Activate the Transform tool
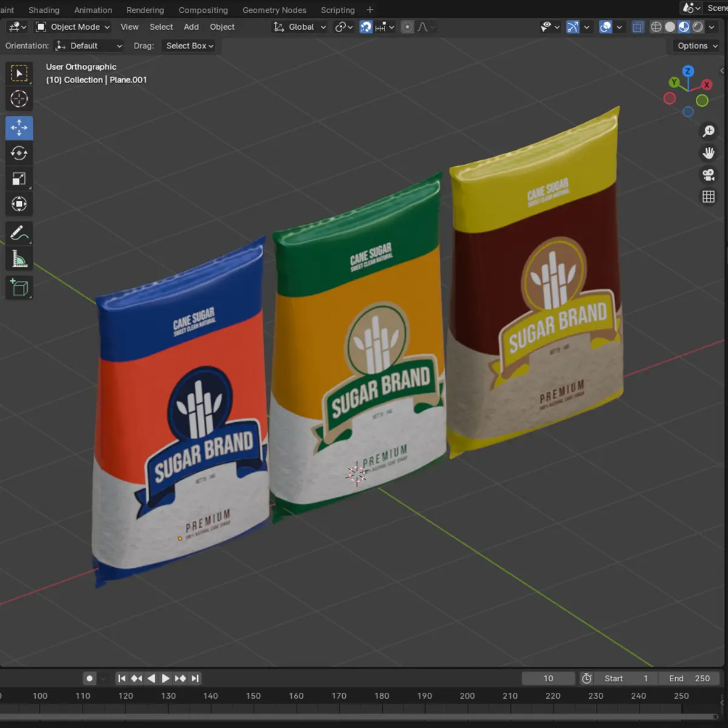 [19, 204]
